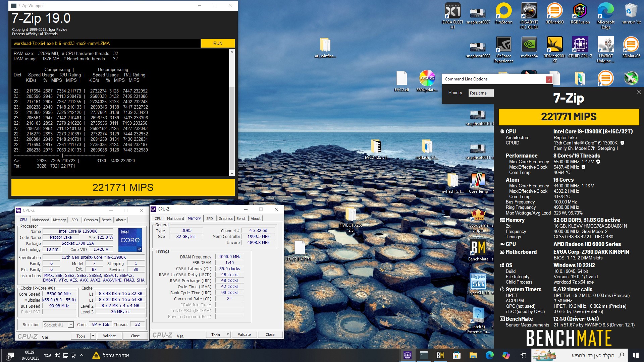Open Microsoft Edge desktop shortcut
This screenshot has width=644, height=362.
606,16
